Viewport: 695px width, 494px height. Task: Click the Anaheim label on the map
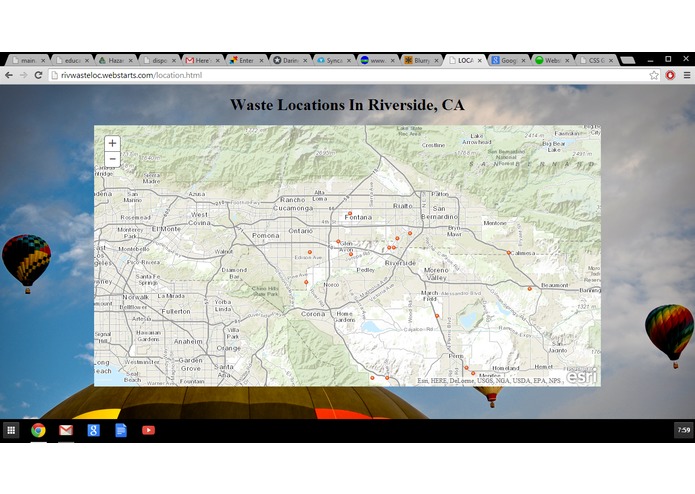pos(188,342)
